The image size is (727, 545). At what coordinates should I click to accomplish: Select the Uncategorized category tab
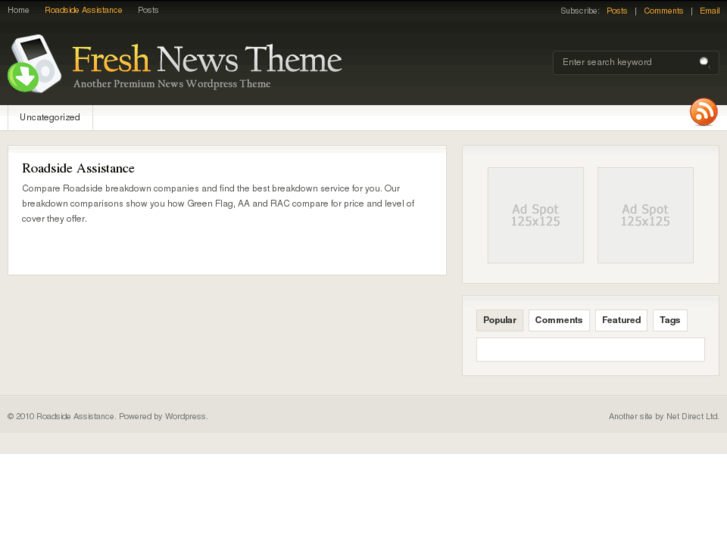pyautogui.click(x=50, y=117)
